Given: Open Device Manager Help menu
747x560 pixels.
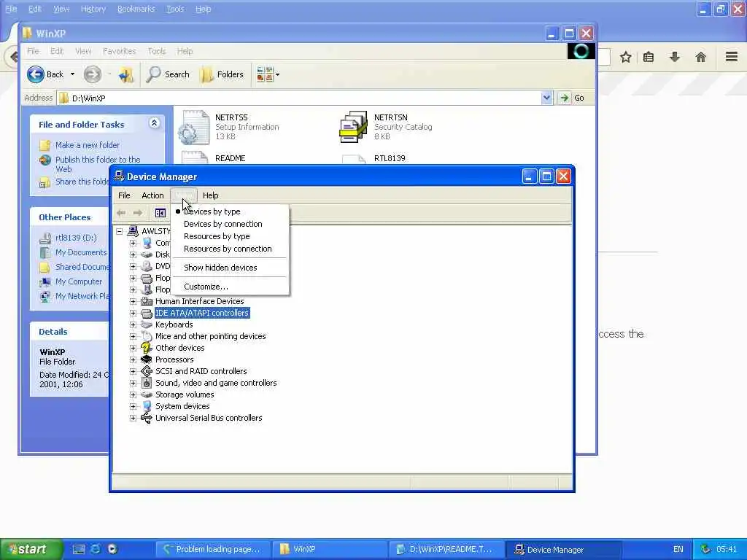Looking at the screenshot, I should click(211, 195).
